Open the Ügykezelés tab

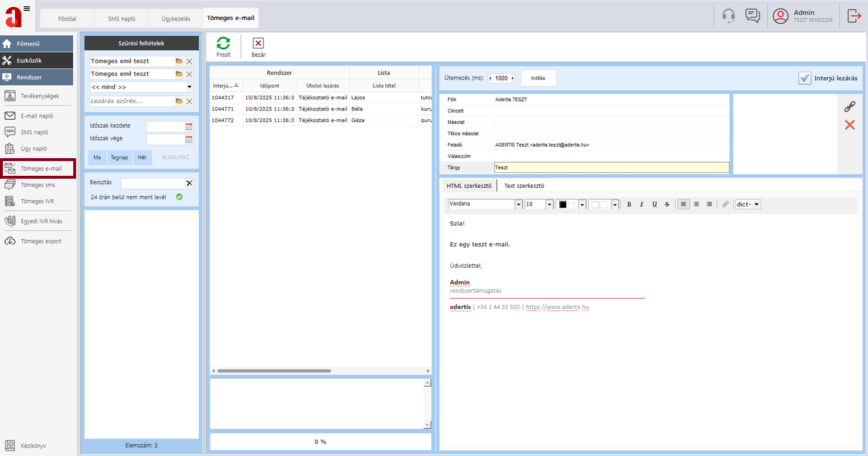176,19
